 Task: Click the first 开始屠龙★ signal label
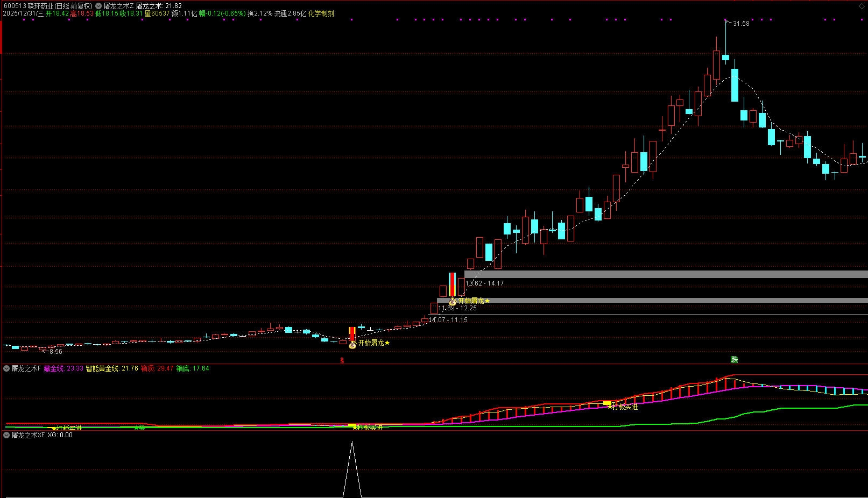pos(374,343)
